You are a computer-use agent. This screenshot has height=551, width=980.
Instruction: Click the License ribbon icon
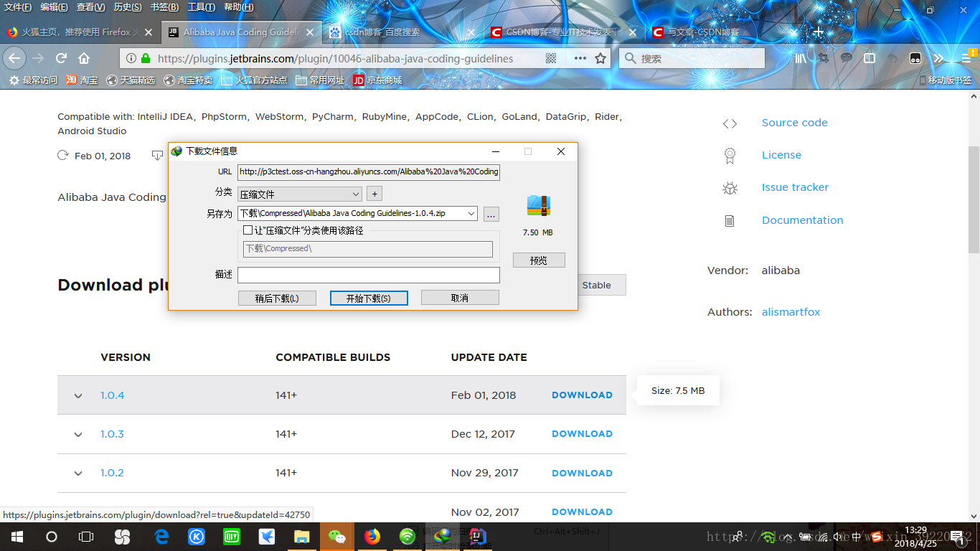(730, 155)
